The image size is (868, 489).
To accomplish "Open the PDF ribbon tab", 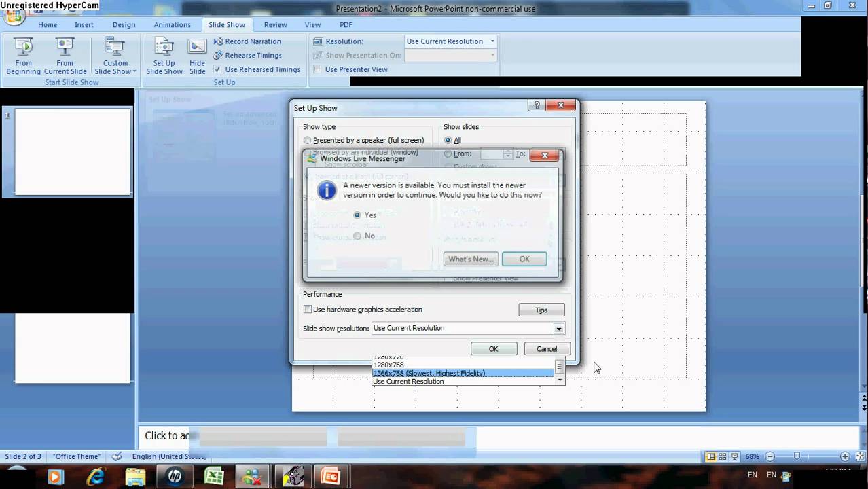I will tap(346, 24).
